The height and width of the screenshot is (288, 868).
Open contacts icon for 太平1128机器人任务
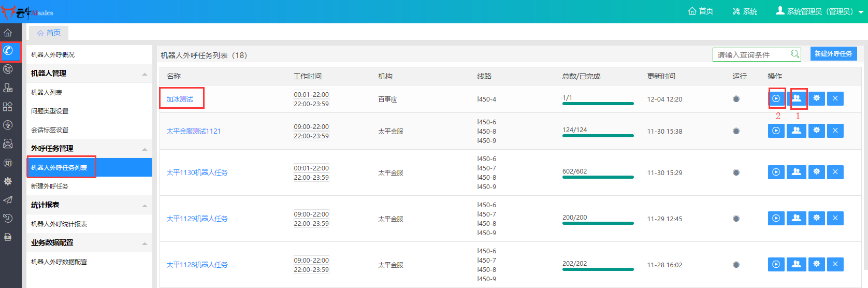(x=797, y=265)
